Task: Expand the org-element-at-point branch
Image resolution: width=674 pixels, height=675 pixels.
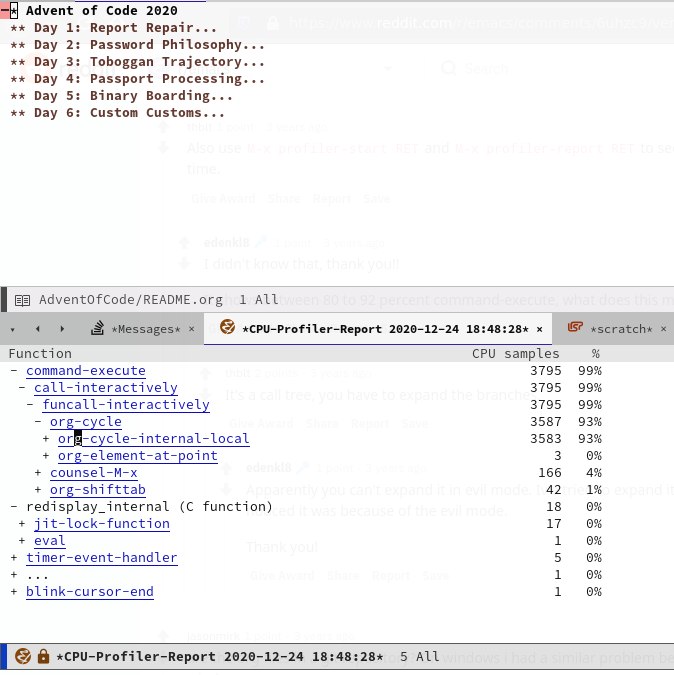Action: tap(46, 455)
